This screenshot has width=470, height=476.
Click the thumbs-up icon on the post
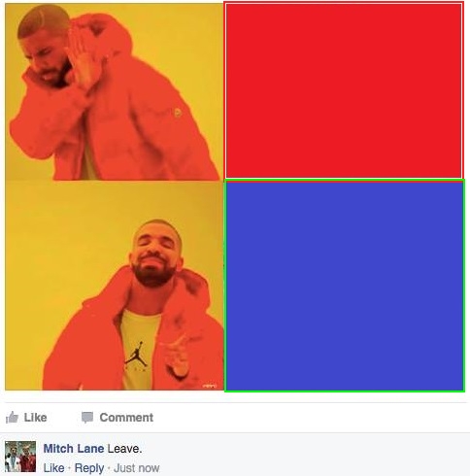12,417
